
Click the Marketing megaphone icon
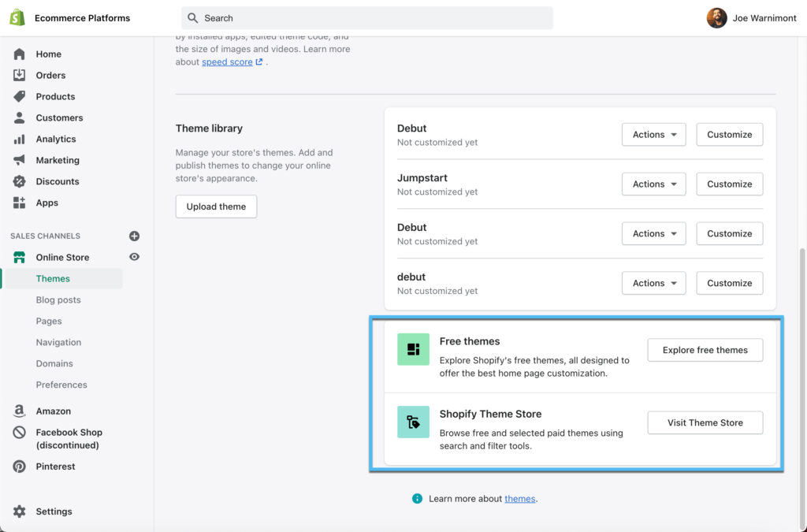click(x=19, y=160)
